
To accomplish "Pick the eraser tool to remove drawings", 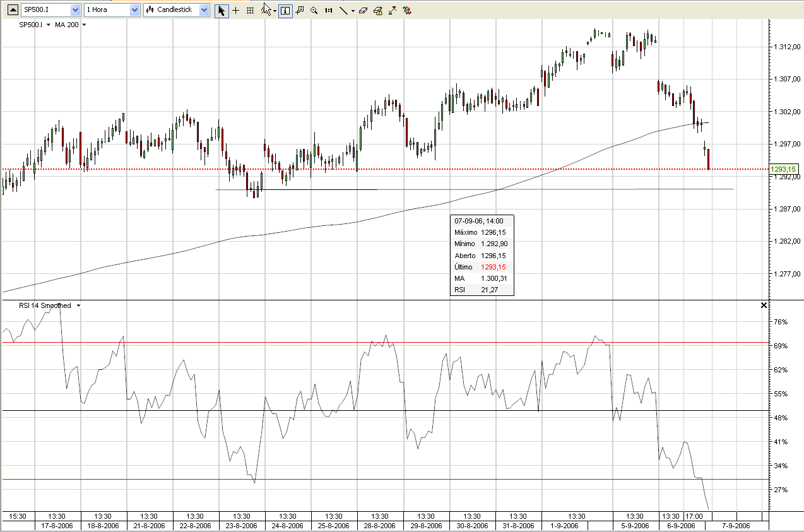I will [363, 9].
